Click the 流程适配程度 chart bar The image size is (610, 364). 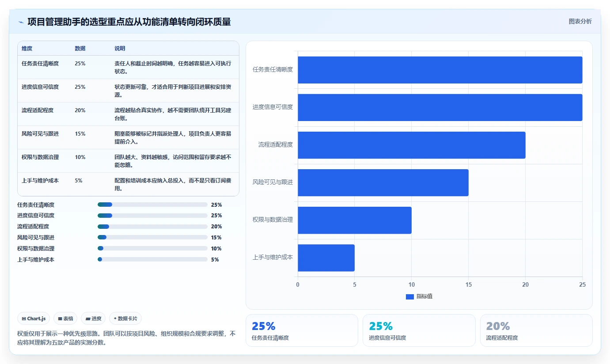pos(412,145)
